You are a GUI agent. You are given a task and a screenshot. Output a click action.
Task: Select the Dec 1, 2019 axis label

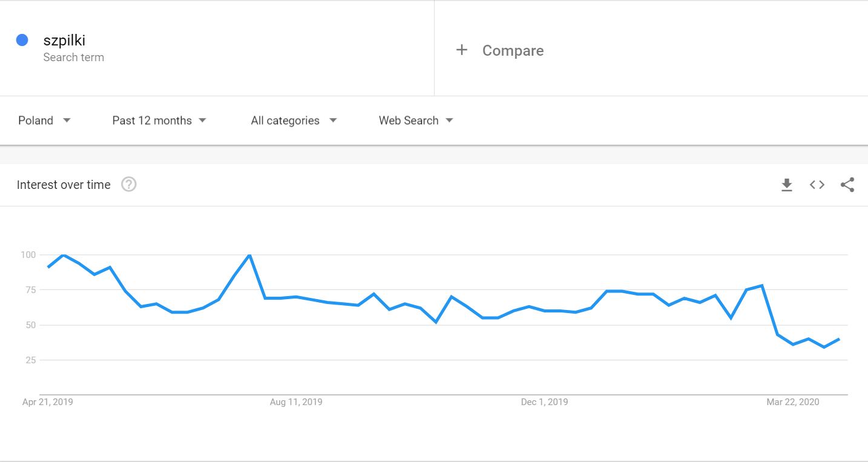[x=544, y=401]
